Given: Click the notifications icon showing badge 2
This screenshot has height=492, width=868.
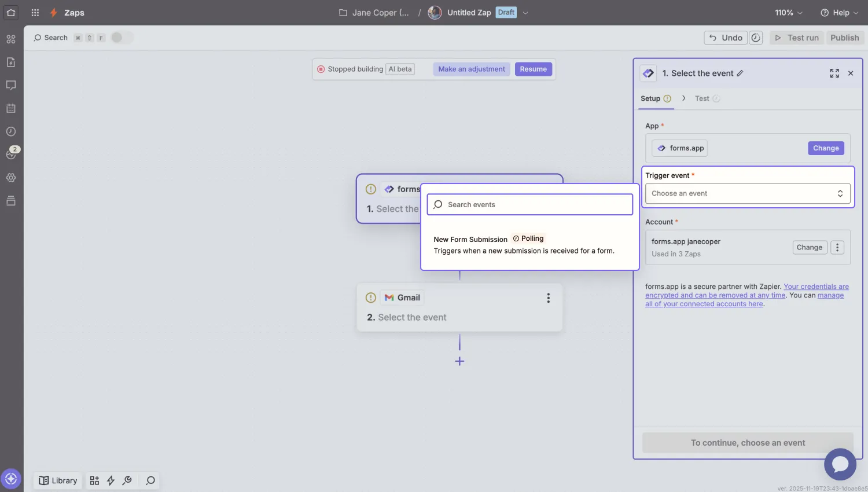Looking at the screenshot, I should (x=11, y=154).
